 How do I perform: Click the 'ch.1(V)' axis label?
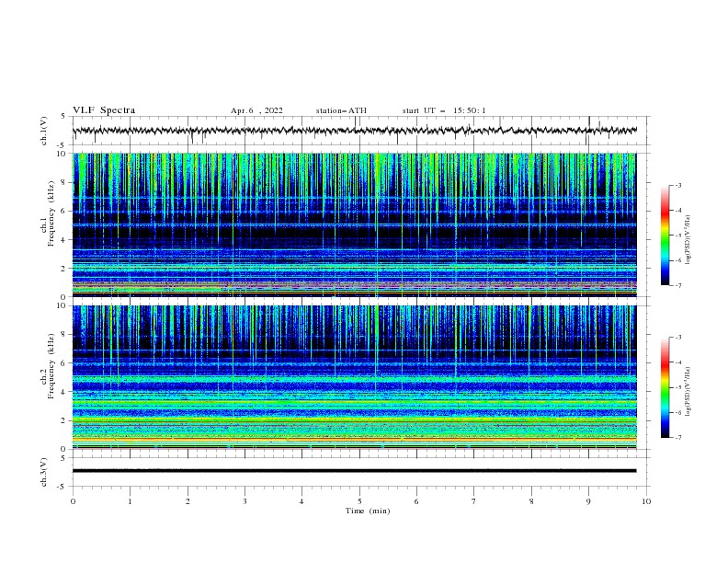tap(44, 131)
